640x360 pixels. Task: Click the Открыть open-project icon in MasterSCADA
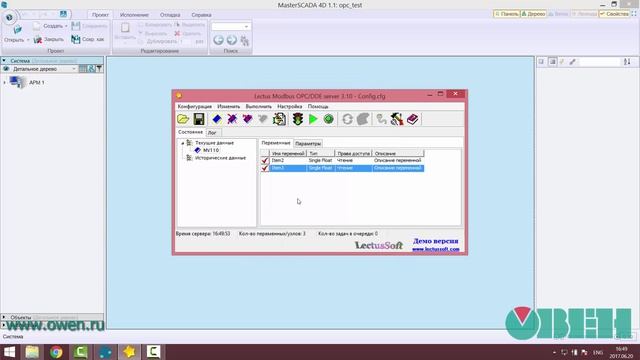click(17, 30)
